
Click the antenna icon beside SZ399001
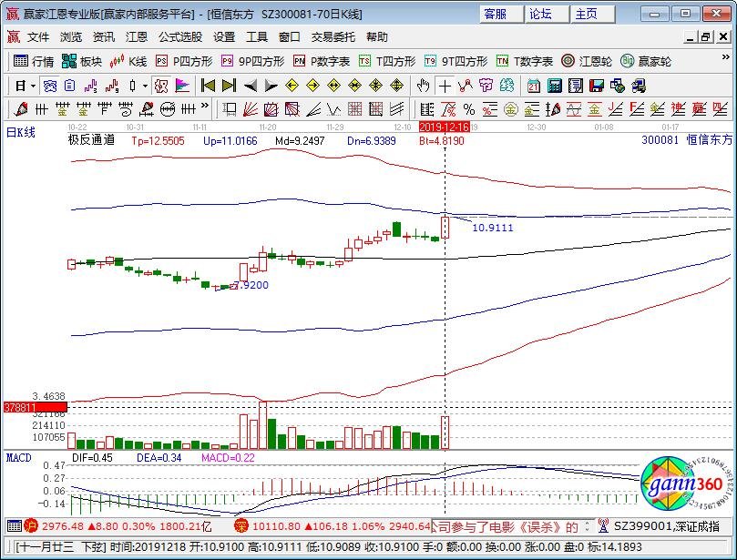tap(604, 526)
